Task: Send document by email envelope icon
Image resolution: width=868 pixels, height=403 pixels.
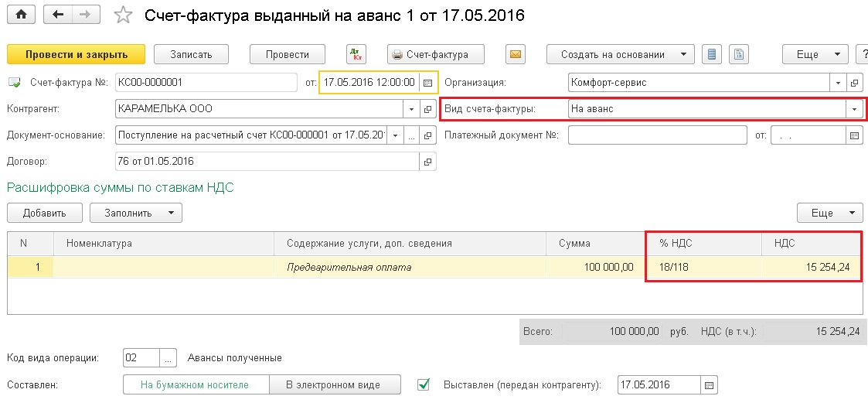Action: [x=516, y=54]
